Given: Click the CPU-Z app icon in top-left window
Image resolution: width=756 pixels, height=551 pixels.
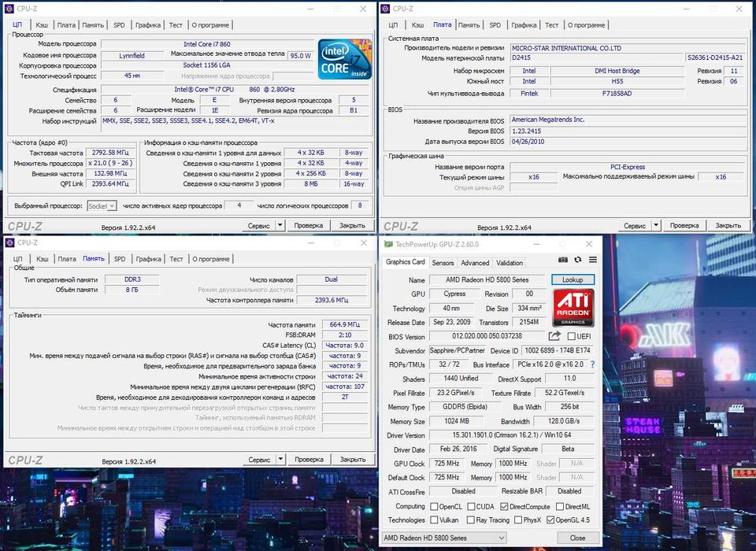Looking at the screenshot, I should tap(9, 9).
